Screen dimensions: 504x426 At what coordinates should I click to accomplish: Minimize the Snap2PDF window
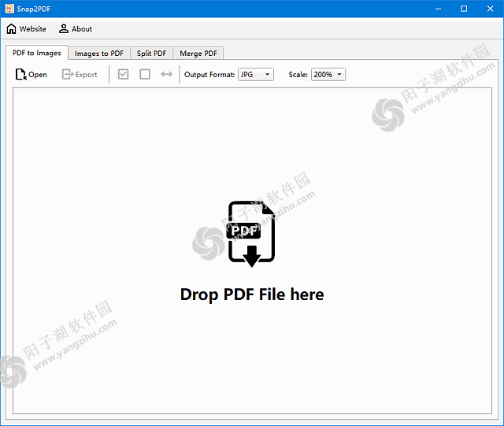pyautogui.click(x=438, y=9)
